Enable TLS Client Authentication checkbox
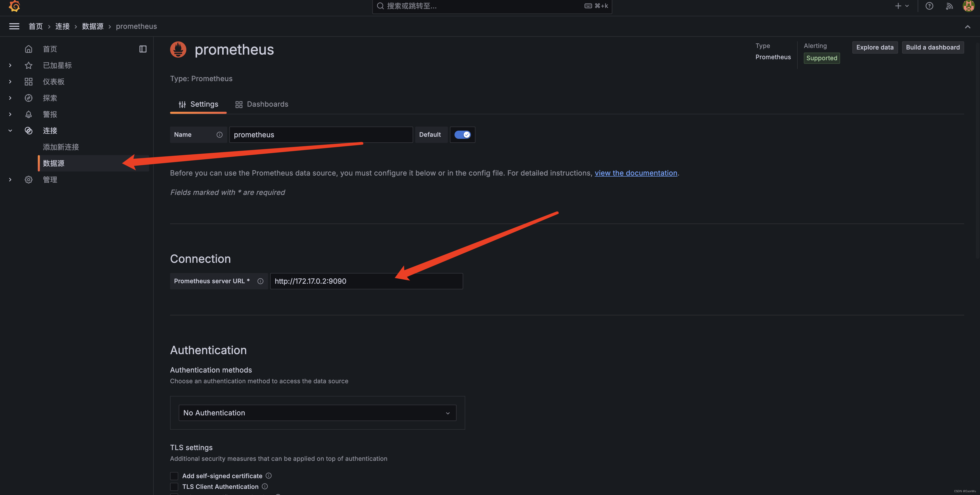Viewport: 980px width, 495px height. click(174, 487)
